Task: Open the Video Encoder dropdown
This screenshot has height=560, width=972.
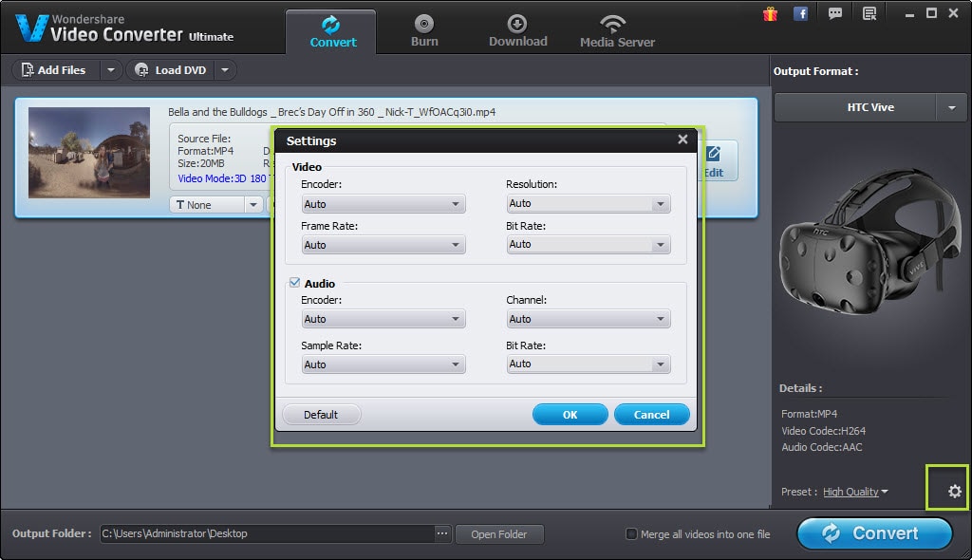Action: (383, 204)
